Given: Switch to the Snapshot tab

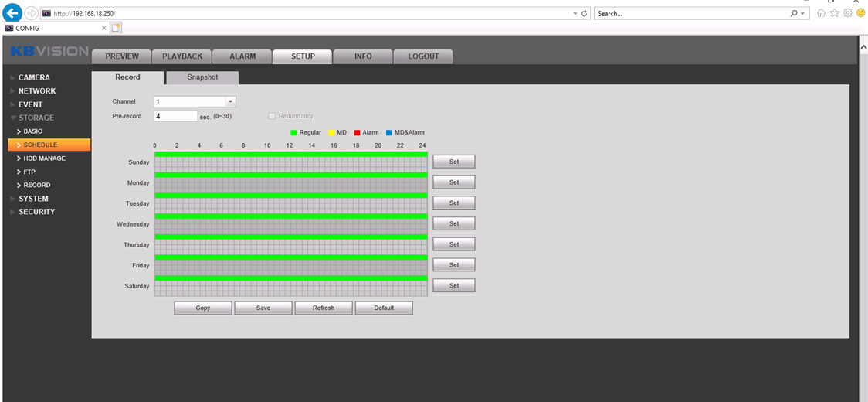Looking at the screenshot, I should tap(202, 77).
